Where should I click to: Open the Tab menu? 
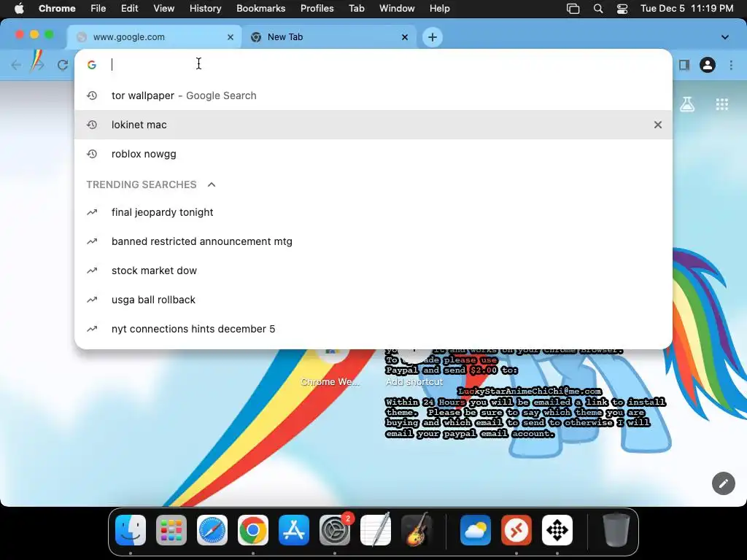(x=356, y=9)
